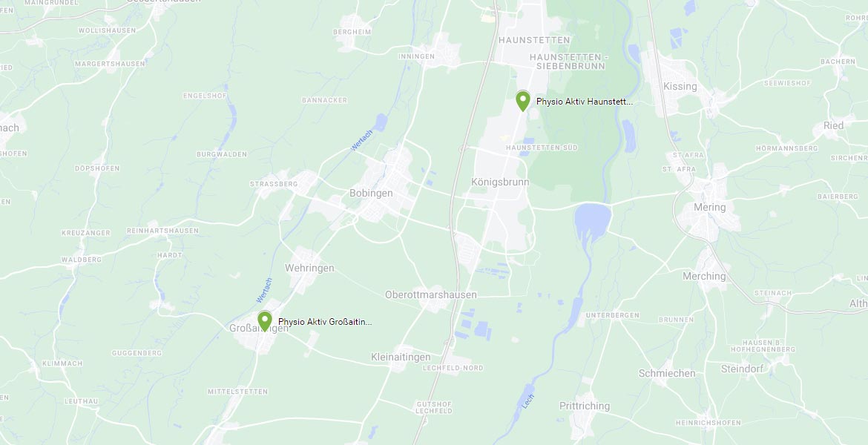The height and width of the screenshot is (445, 868).
Task: Select the Inningen place label
Action: [x=416, y=56]
